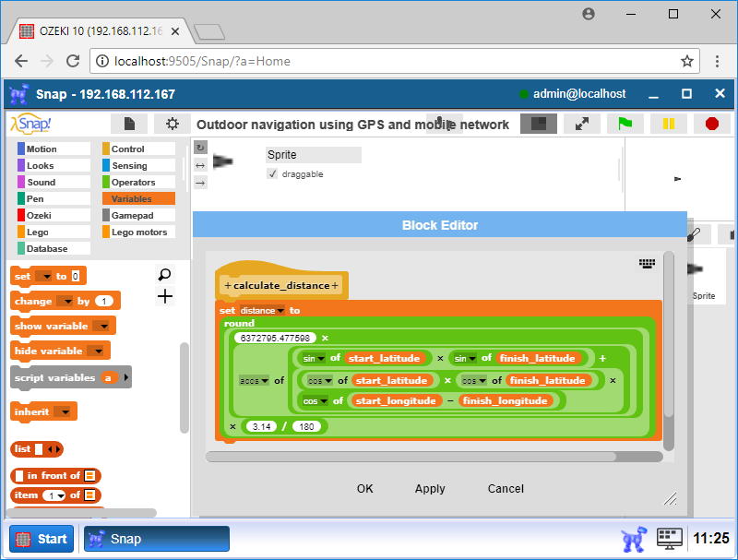Open the Start menu button

(x=42, y=539)
